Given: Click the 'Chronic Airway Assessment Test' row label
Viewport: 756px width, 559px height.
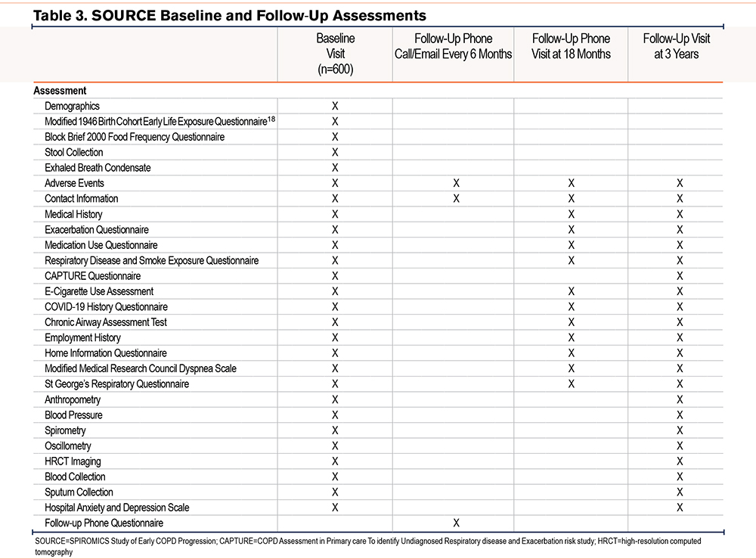Looking at the screenshot, I should [x=106, y=322].
